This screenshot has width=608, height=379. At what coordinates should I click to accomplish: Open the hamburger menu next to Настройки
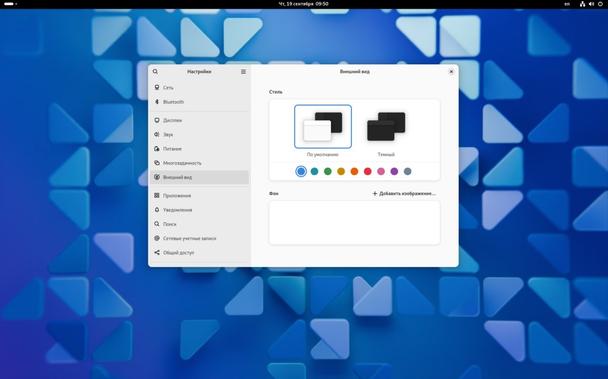coord(244,71)
